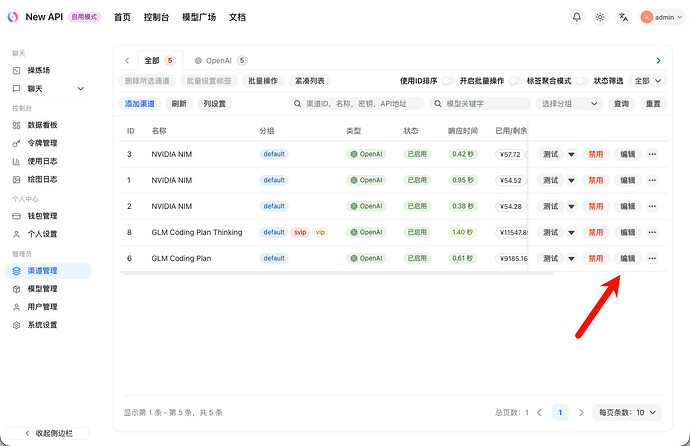Viewport: 690px width, 446px height.
Task: Click the table horizontal scrollbar
Action: click(337, 273)
